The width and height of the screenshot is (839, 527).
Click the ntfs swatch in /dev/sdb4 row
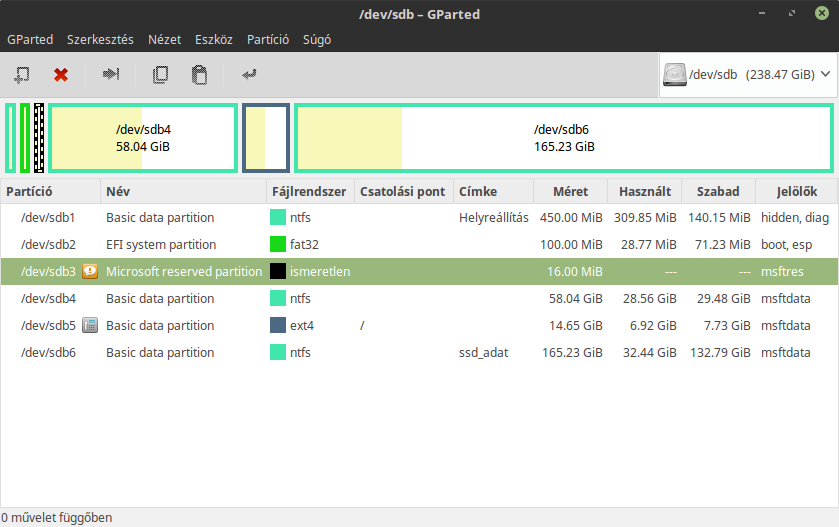pyautogui.click(x=278, y=298)
